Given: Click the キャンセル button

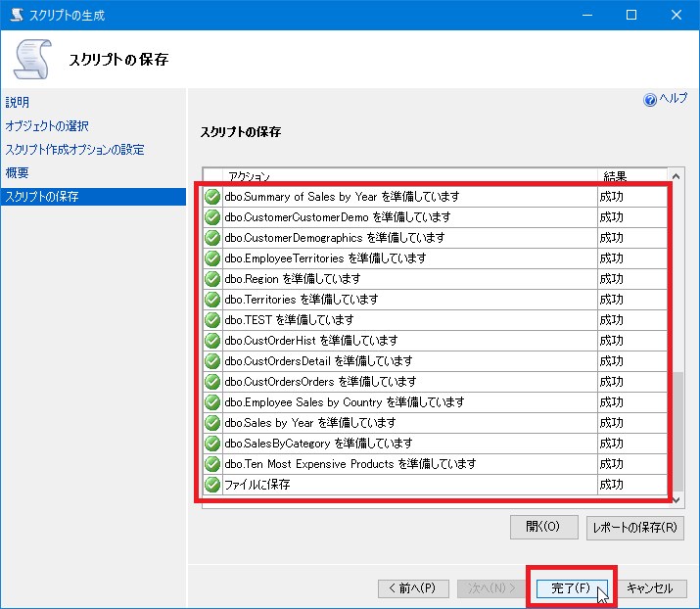Looking at the screenshot, I should (x=650, y=588).
